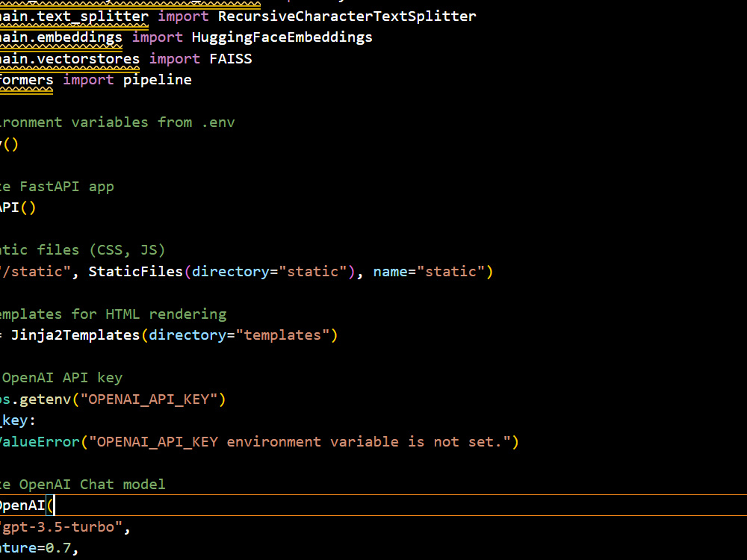The height and width of the screenshot is (560, 747).
Task: Click the 0.7 temperature value
Action: (x=58, y=548)
